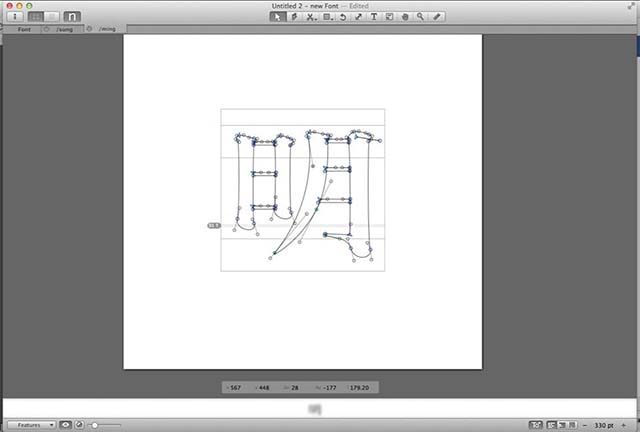Click the round icon beside the eye
Viewport: 640px width, 432px height.
coord(80,425)
